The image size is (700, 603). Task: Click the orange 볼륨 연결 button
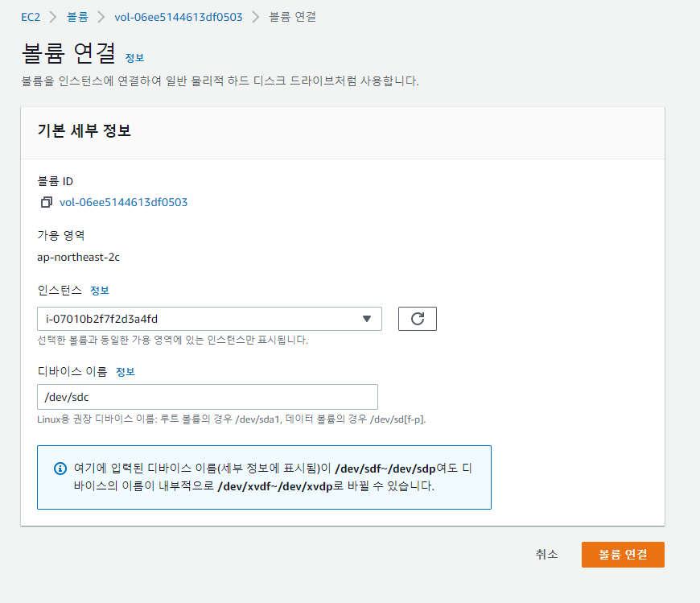click(623, 555)
